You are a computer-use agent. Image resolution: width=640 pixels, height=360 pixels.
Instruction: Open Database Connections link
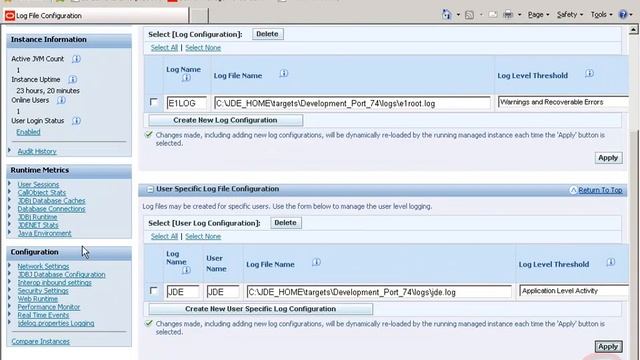51,209
